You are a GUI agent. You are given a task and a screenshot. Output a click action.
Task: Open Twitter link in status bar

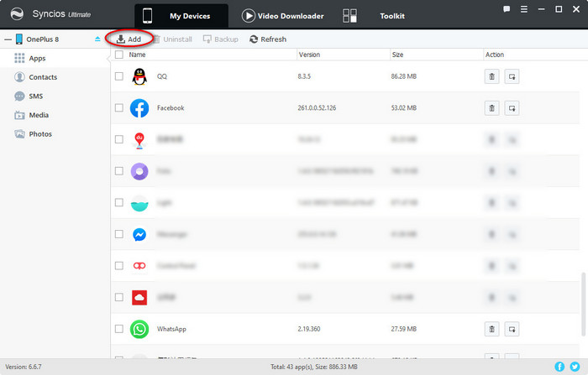(575, 367)
